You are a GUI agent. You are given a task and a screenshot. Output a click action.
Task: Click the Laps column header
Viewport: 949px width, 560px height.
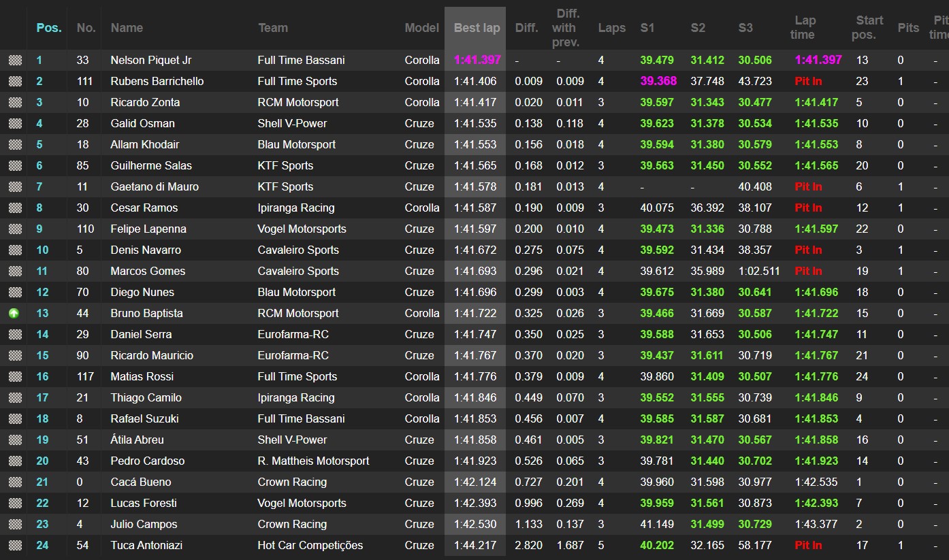click(x=612, y=28)
